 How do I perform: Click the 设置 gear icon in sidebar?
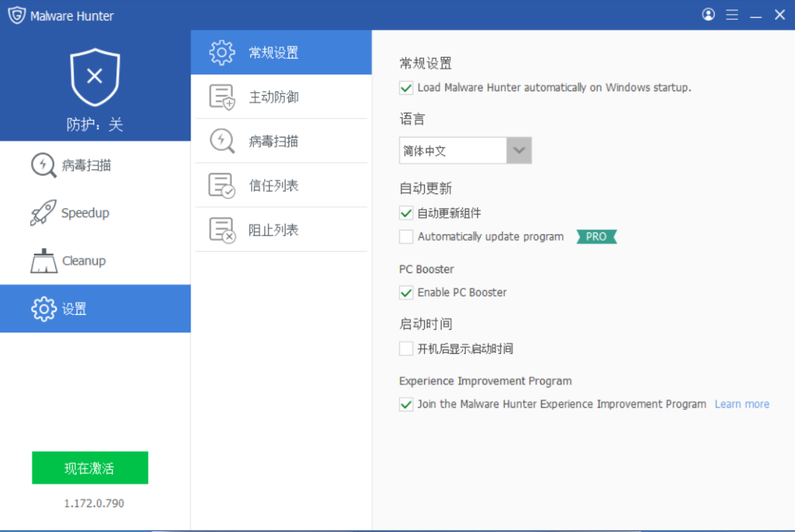click(43, 308)
